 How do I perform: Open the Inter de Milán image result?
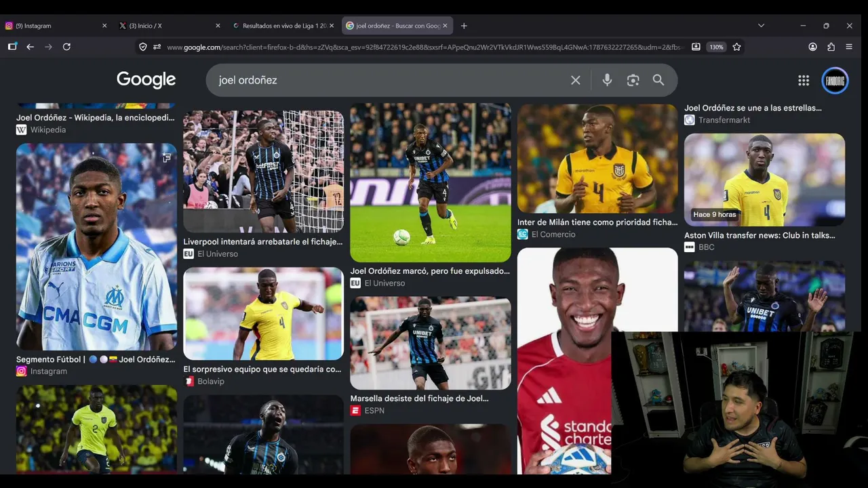pos(597,159)
